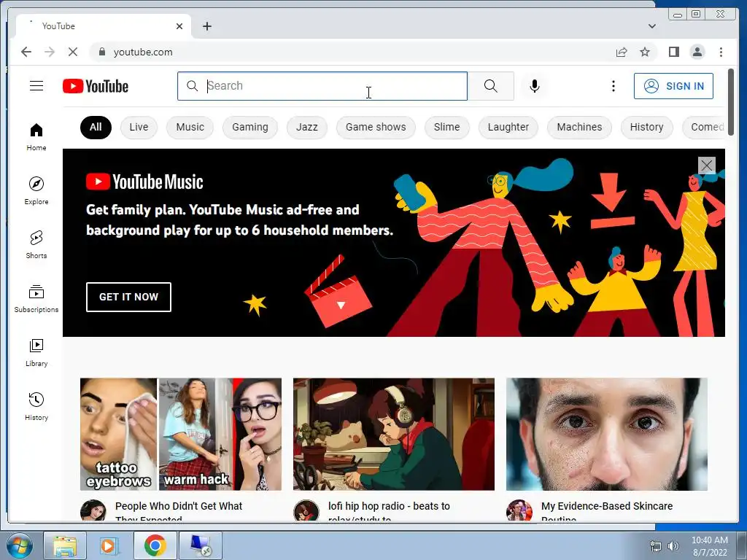Open 'My Evidence-Based Skincare' title
Screen dimensions: 747x560
(x=607, y=506)
